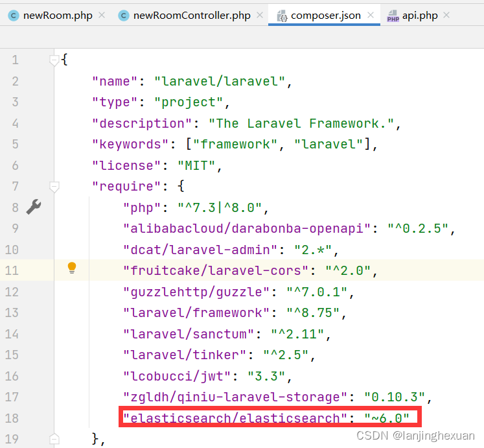Switch to the newRoomController.php tab
This screenshot has height=448, width=484.
click(x=192, y=16)
